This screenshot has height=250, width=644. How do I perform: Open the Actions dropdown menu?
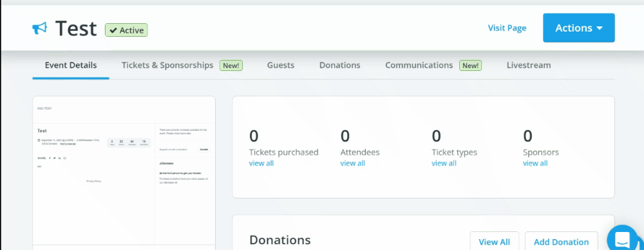click(579, 28)
